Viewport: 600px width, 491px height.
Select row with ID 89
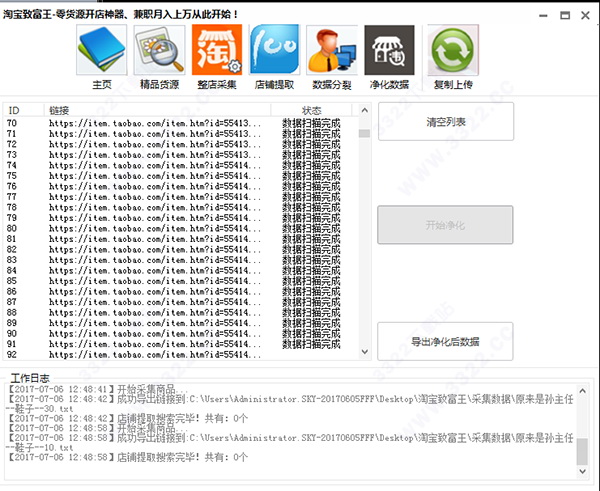tap(181, 323)
